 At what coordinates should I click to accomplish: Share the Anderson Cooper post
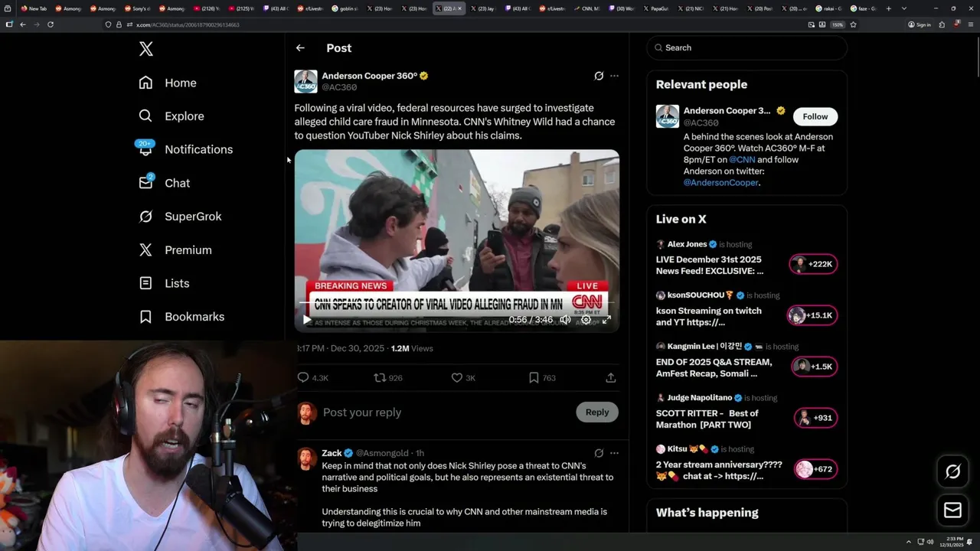click(x=611, y=377)
